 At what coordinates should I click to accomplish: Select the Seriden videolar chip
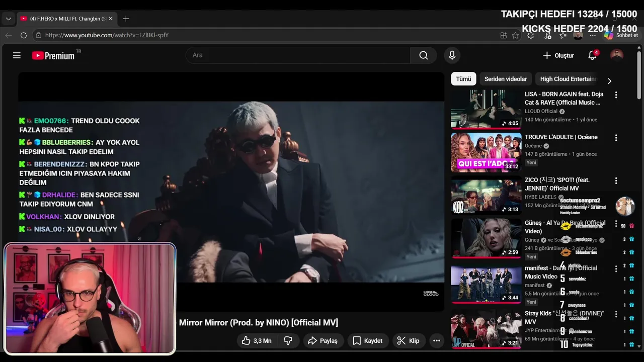tap(506, 79)
